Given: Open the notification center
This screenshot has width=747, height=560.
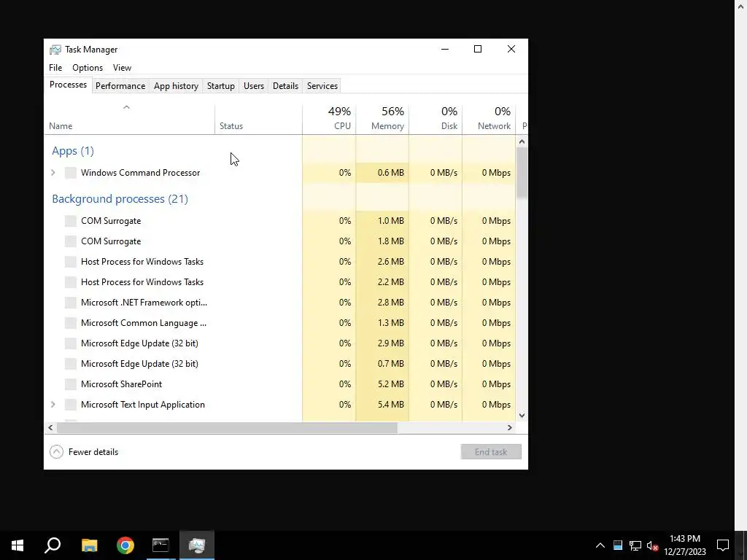Looking at the screenshot, I should tap(723, 545).
